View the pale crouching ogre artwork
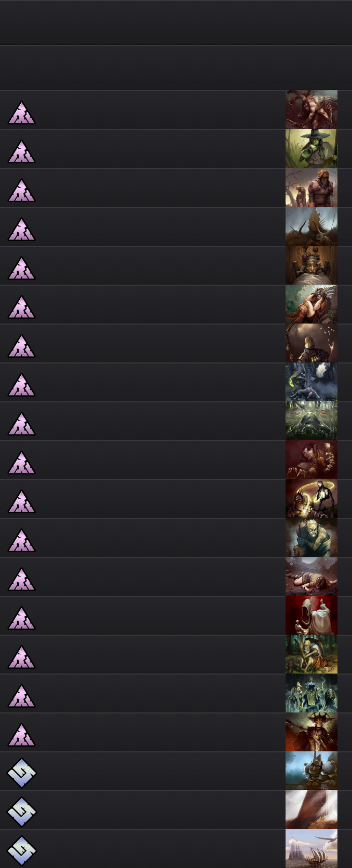352x868 pixels. (x=312, y=538)
